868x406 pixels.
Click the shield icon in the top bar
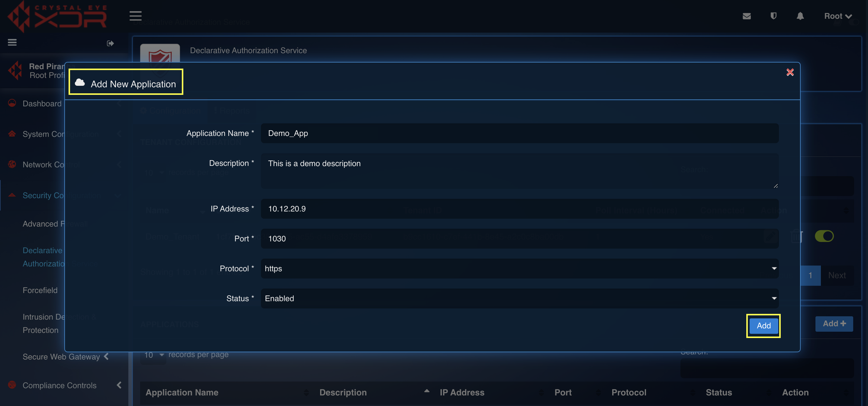click(x=774, y=16)
